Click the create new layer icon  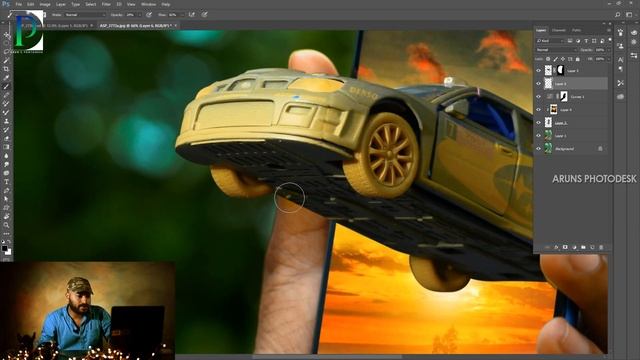[x=592, y=247]
